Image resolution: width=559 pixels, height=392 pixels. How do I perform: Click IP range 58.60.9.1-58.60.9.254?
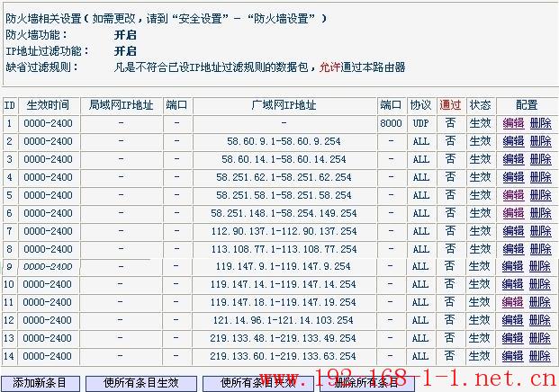pos(284,141)
